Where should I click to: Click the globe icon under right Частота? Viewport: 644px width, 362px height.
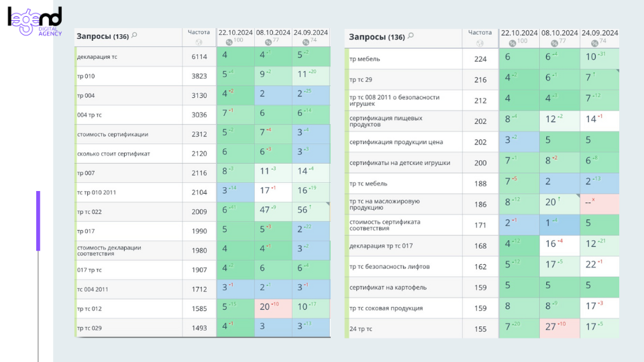click(x=480, y=42)
